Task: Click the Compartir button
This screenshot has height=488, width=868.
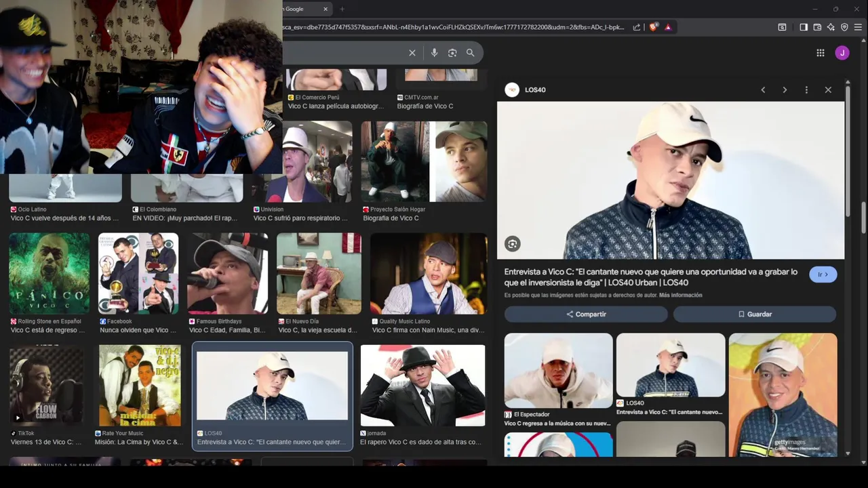Action: pyautogui.click(x=586, y=314)
